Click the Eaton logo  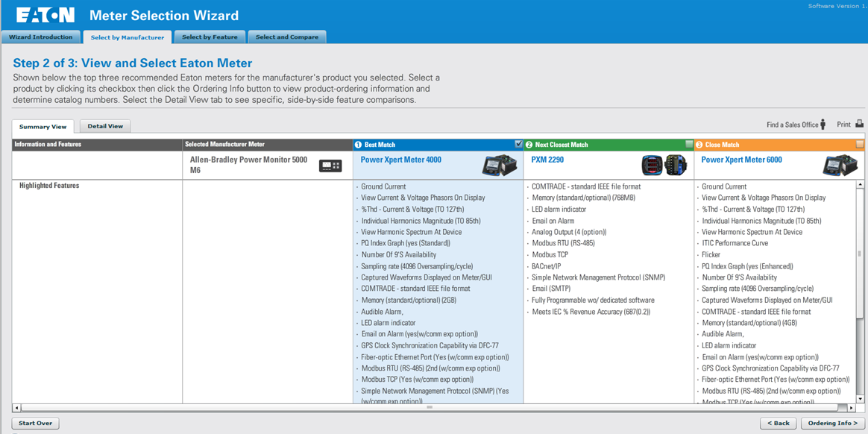click(45, 15)
